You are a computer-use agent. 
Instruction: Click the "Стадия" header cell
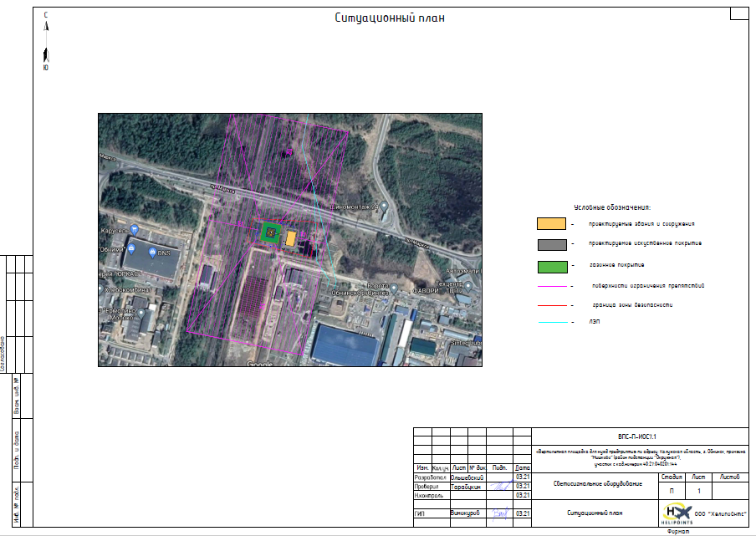[672, 477]
